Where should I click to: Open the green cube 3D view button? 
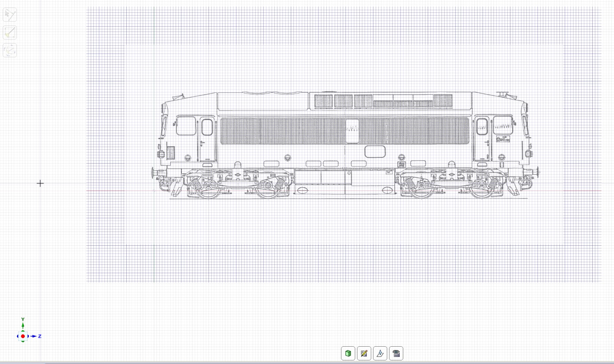click(x=348, y=353)
